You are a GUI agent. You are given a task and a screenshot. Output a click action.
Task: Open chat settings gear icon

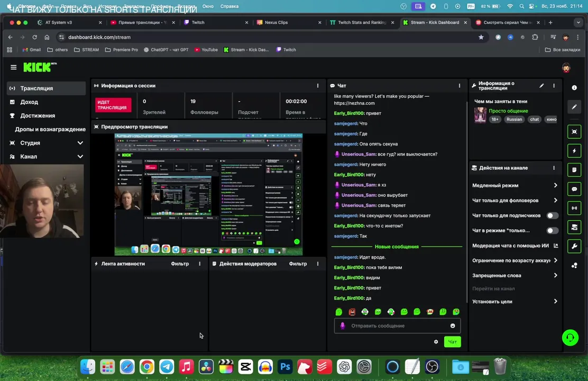pyautogui.click(x=436, y=342)
